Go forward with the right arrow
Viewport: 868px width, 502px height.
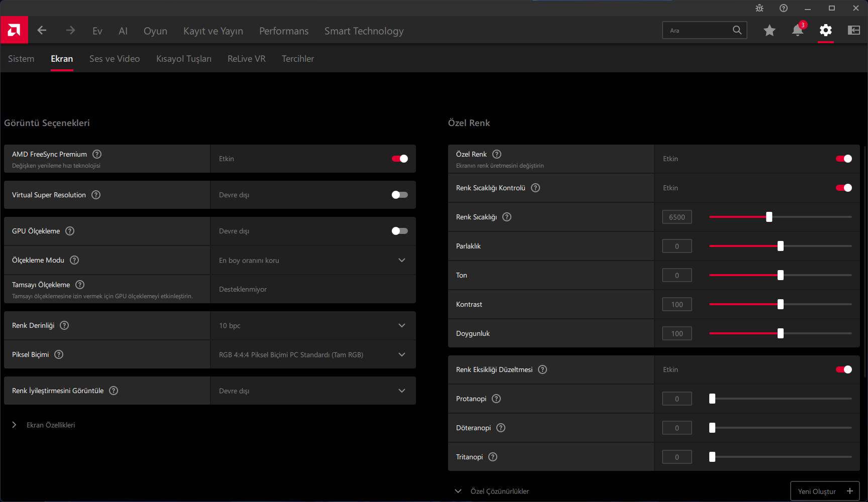coord(70,31)
